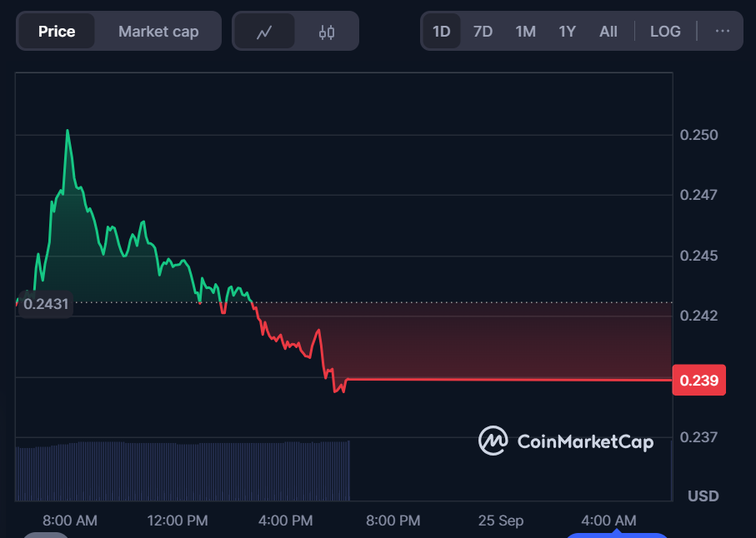Select the 1D time range
Viewport: 756px width, 538px height.
tap(441, 32)
